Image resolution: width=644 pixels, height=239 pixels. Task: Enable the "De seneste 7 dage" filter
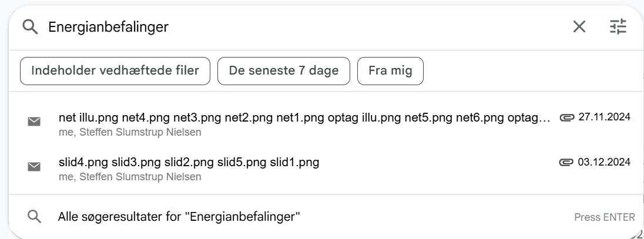tap(284, 71)
